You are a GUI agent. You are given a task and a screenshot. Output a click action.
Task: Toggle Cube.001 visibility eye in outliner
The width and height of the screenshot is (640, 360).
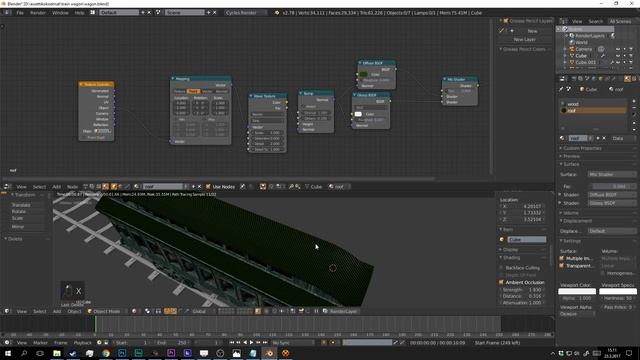pyautogui.click(x=618, y=62)
